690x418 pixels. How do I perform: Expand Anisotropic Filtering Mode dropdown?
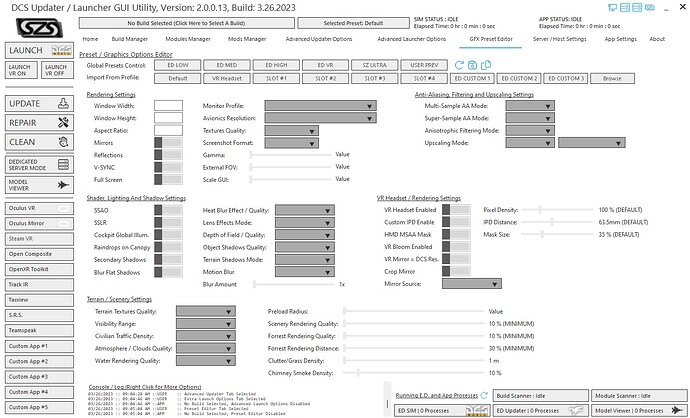530,130
